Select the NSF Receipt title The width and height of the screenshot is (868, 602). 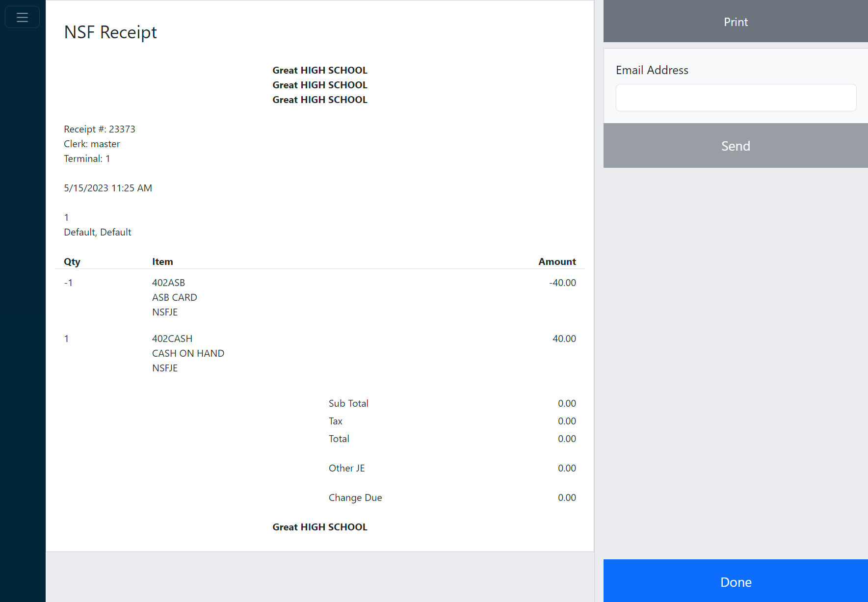tap(110, 32)
